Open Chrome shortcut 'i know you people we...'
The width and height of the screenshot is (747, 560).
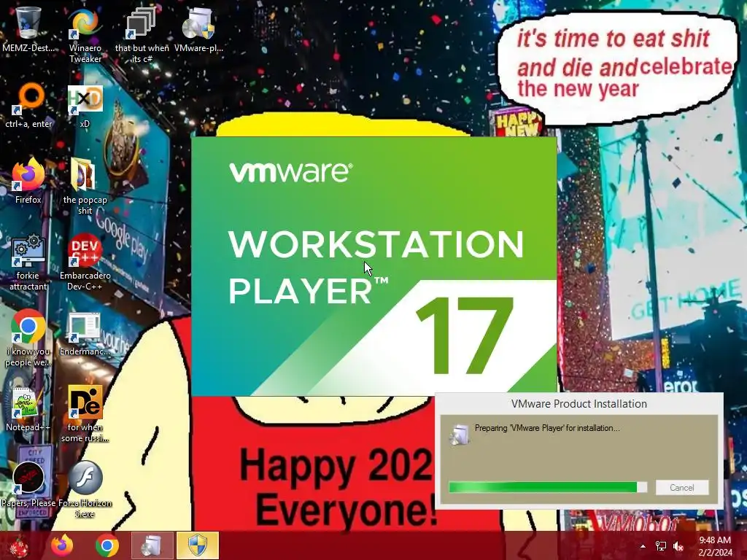[x=28, y=338]
